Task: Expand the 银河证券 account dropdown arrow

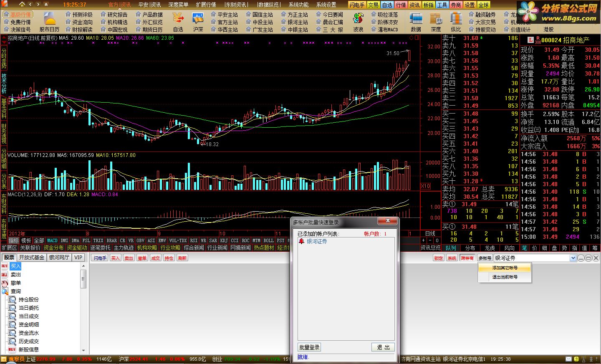Action: [573, 258]
